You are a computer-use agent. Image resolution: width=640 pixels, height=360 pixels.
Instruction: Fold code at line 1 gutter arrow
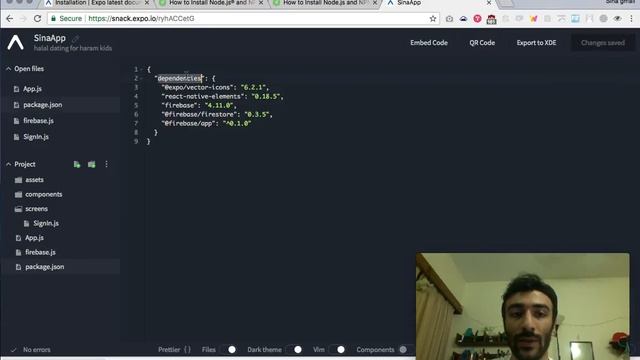(141, 69)
